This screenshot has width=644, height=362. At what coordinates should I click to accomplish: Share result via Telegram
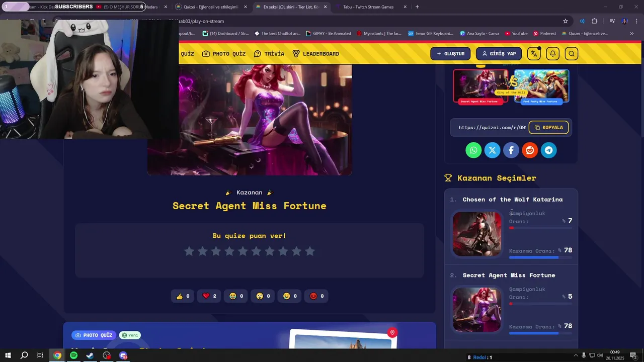549,150
